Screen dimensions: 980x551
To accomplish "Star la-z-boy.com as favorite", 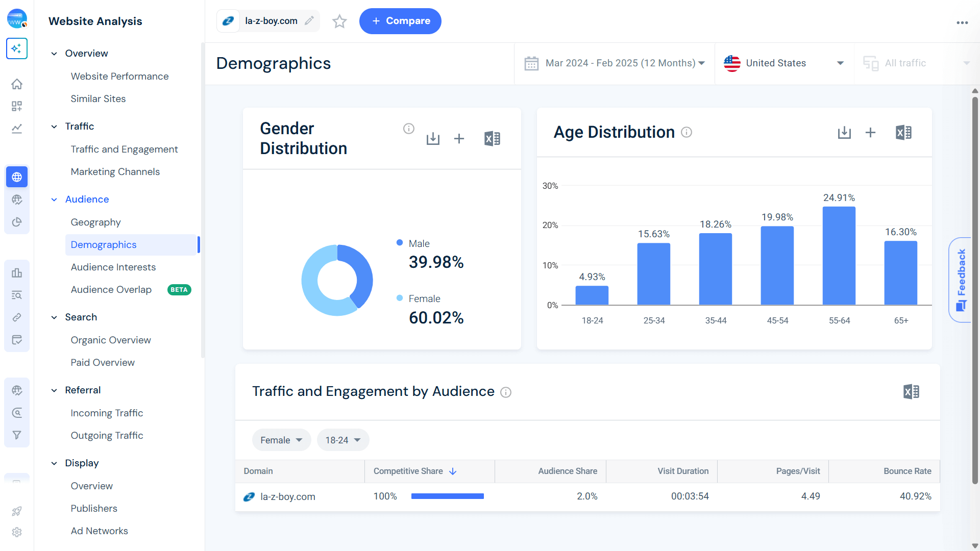I will pos(339,21).
